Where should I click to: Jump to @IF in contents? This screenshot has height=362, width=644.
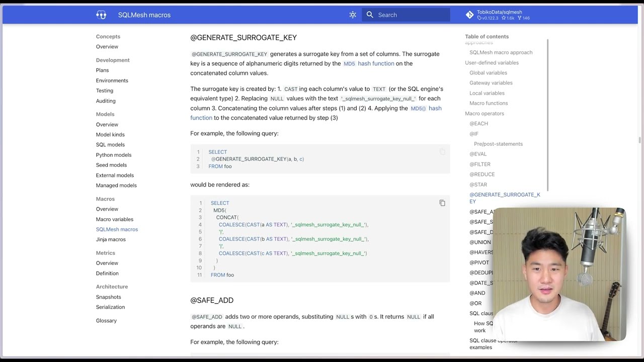point(474,134)
